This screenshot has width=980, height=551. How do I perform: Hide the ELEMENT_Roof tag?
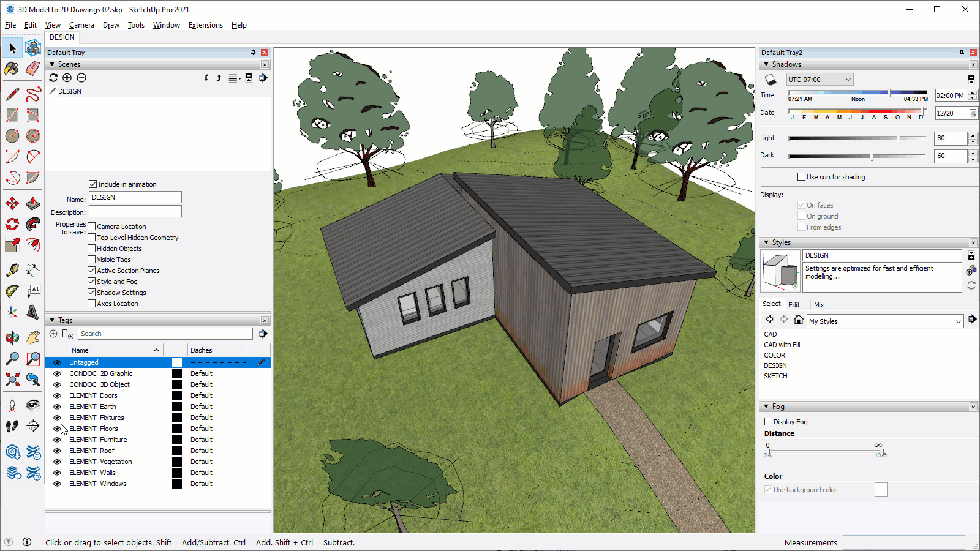click(x=57, y=451)
